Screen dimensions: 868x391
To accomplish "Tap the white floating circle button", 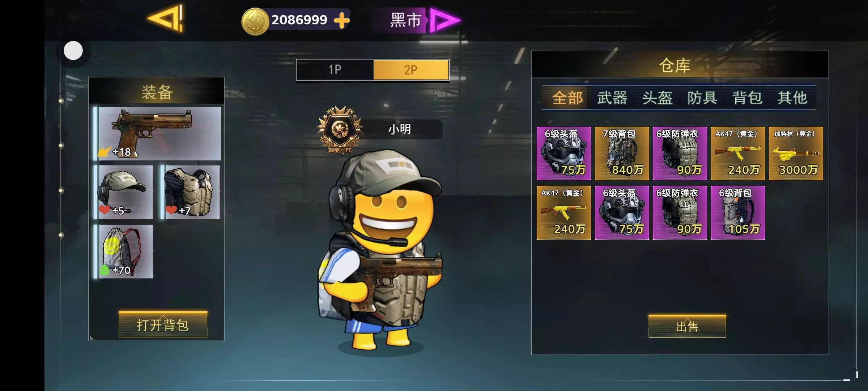I will click(73, 50).
